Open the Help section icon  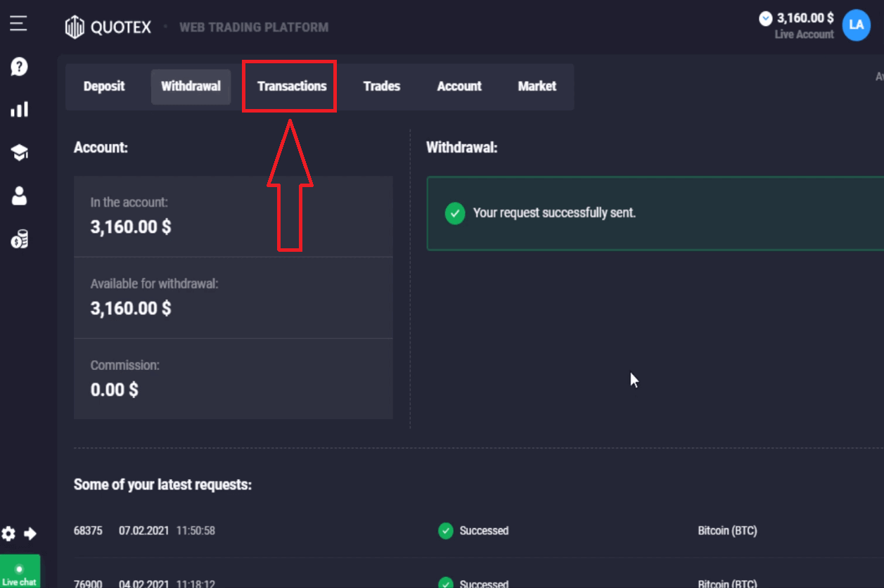click(18, 67)
